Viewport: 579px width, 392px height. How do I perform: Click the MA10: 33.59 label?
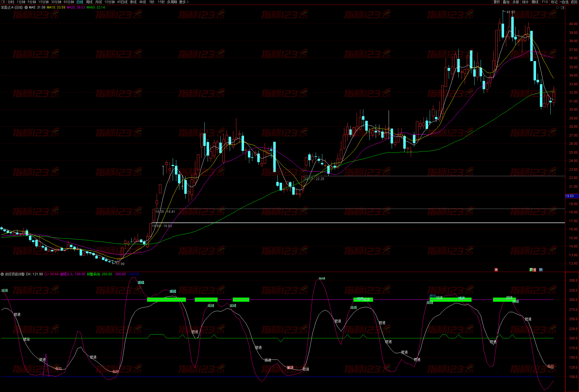(56, 7)
